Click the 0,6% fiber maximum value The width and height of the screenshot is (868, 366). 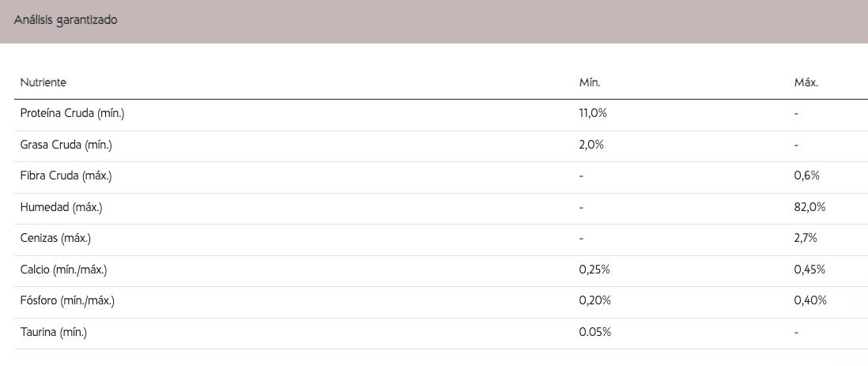point(806,176)
